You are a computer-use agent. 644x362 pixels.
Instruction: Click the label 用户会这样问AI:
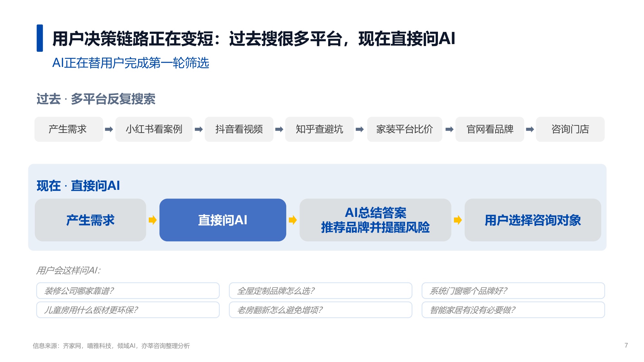[x=68, y=270]
